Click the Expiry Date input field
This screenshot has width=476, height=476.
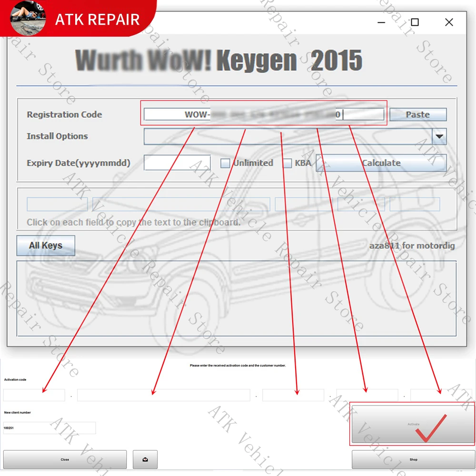click(177, 163)
